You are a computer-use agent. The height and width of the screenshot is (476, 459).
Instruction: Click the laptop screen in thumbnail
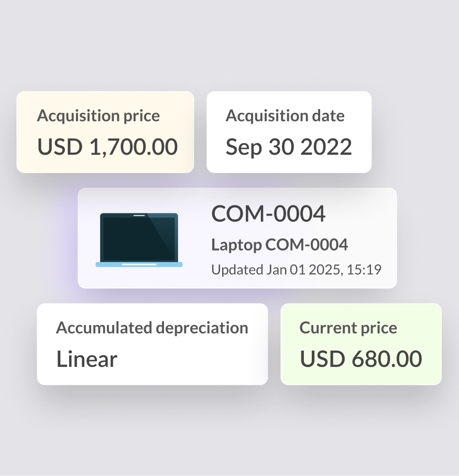click(x=139, y=239)
